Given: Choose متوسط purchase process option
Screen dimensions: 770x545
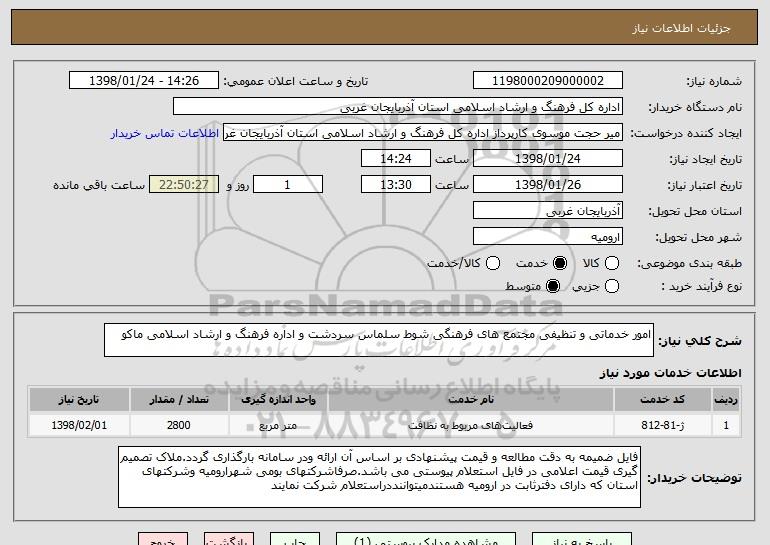Looking at the screenshot, I should click(x=553, y=286).
